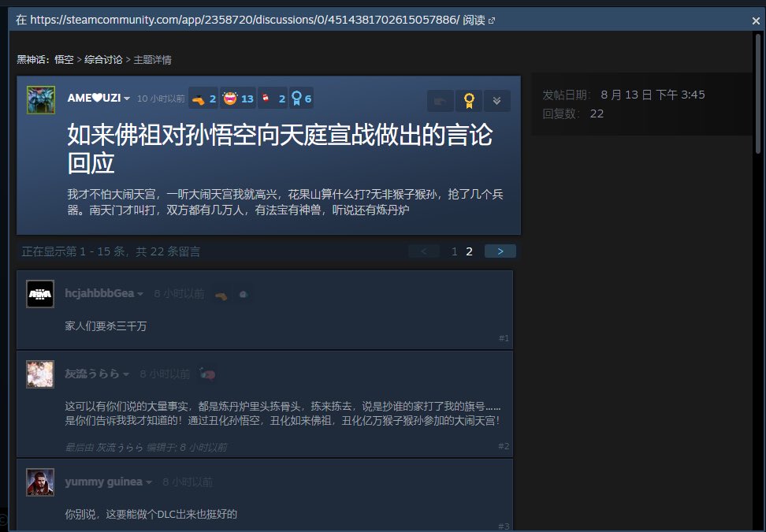Open comment permalink #2
This screenshot has width=766, height=532.
coord(504,446)
